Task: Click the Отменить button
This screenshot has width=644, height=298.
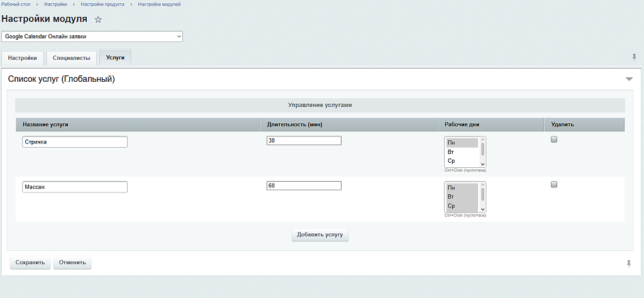Action: pos(72,262)
